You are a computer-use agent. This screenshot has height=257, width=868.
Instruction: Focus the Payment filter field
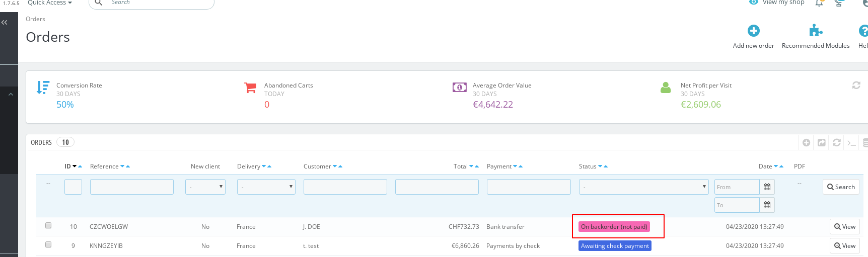pos(529,187)
